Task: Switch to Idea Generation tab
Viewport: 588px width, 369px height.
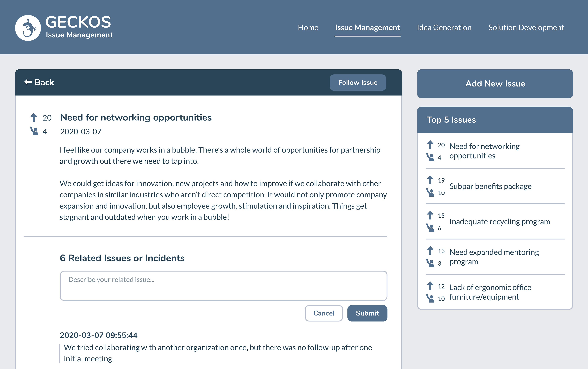Action: (444, 28)
